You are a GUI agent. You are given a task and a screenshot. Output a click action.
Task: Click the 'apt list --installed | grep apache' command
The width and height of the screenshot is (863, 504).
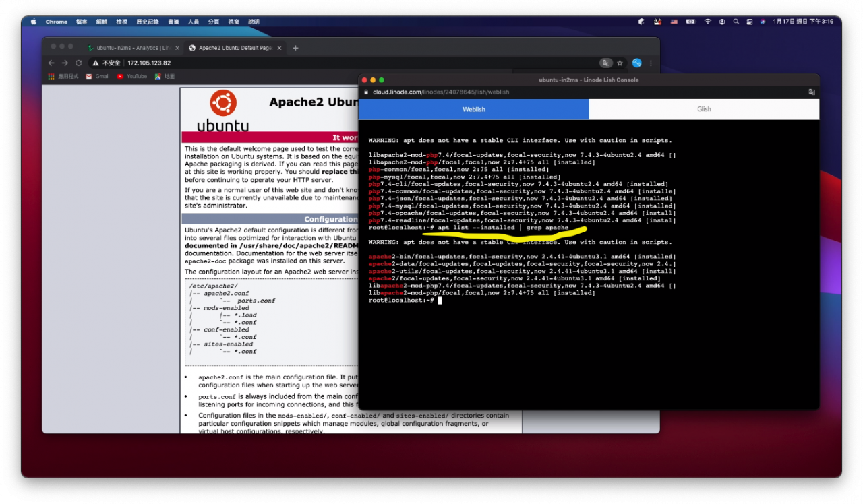point(503,228)
